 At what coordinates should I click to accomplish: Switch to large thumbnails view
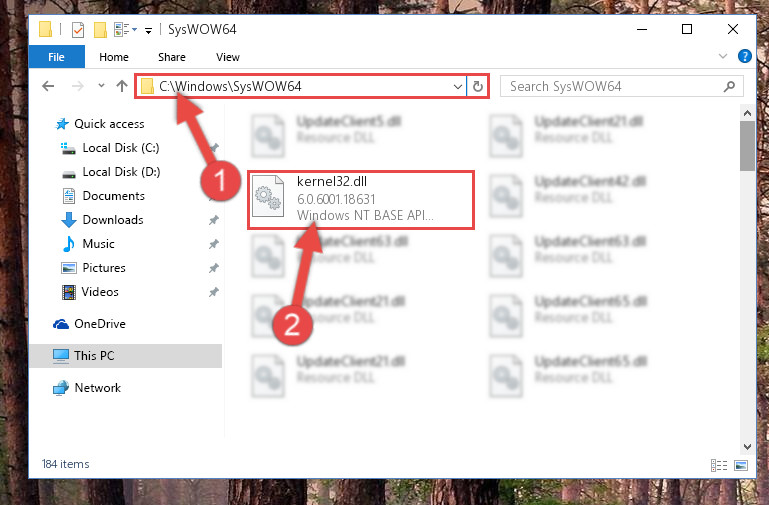point(741,465)
